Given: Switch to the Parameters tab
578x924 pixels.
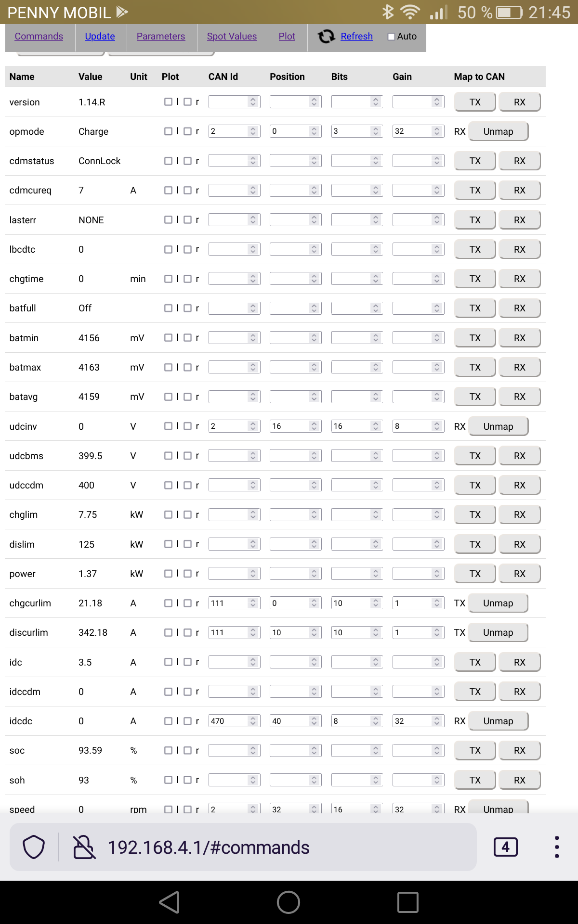Looking at the screenshot, I should click(x=161, y=37).
